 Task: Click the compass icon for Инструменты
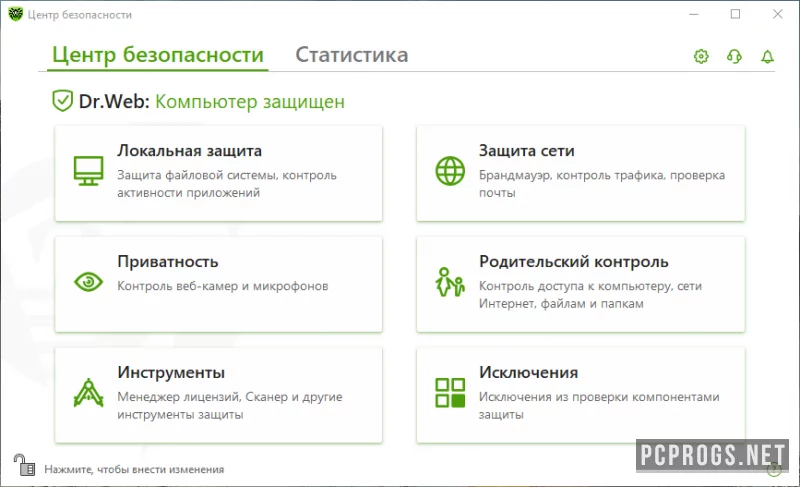[x=88, y=393]
